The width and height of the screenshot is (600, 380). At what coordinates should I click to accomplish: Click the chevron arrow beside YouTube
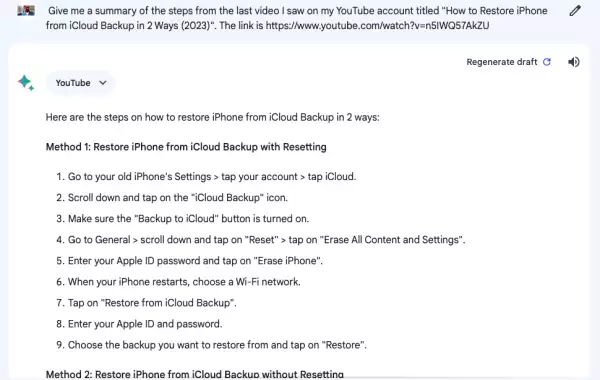(x=103, y=83)
